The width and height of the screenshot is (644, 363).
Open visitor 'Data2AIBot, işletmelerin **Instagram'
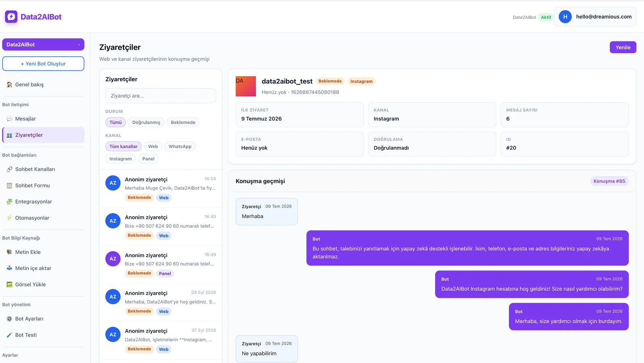point(161,340)
